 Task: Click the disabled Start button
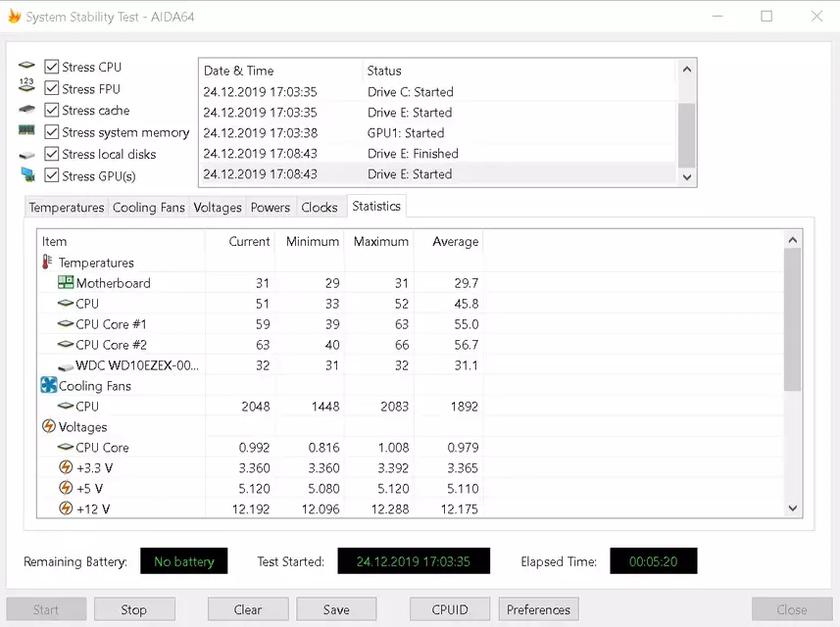click(46, 609)
